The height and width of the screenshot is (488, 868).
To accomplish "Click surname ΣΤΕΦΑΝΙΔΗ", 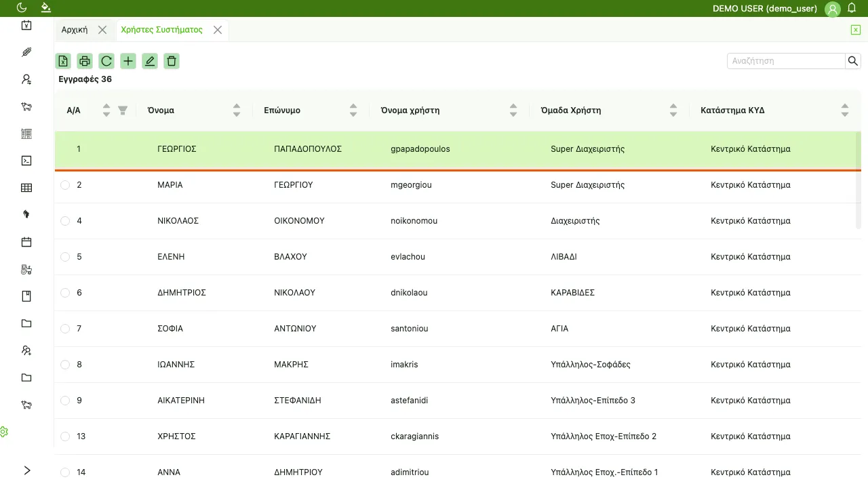I will coord(298,401).
